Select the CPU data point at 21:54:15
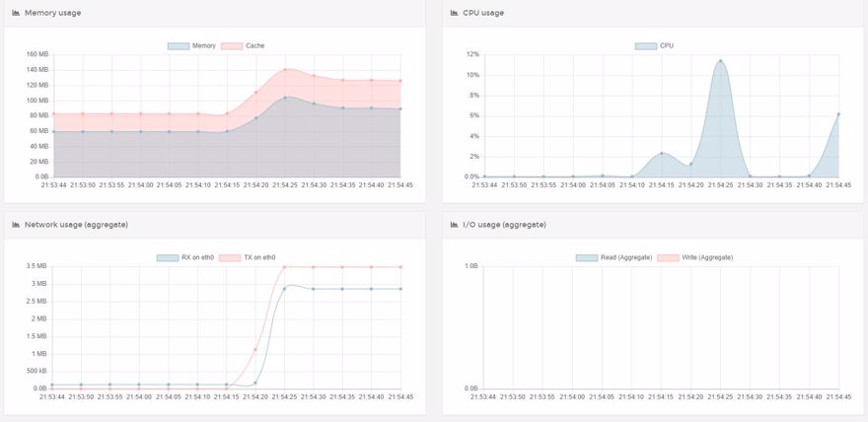This screenshot has width=868, height=422. click(662, 153)
